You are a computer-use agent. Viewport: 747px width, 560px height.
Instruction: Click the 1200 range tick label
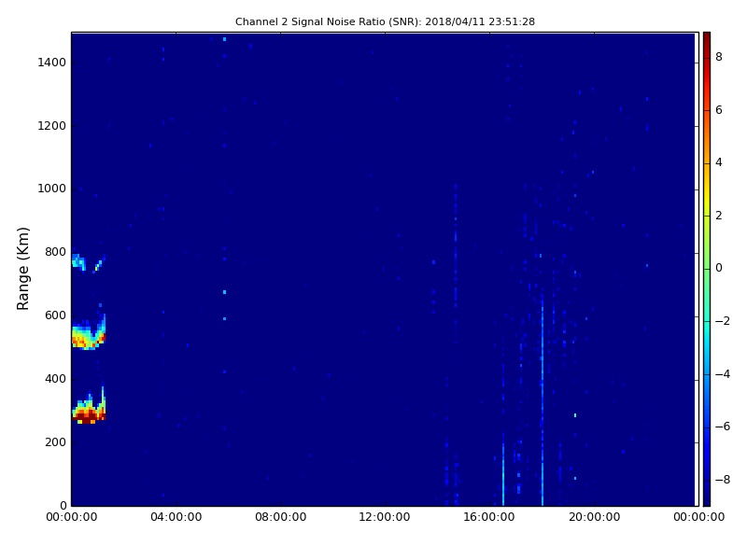52,126
